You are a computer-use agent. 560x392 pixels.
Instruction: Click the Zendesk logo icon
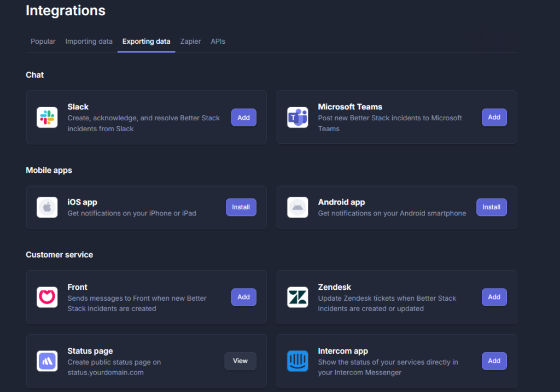297,297
